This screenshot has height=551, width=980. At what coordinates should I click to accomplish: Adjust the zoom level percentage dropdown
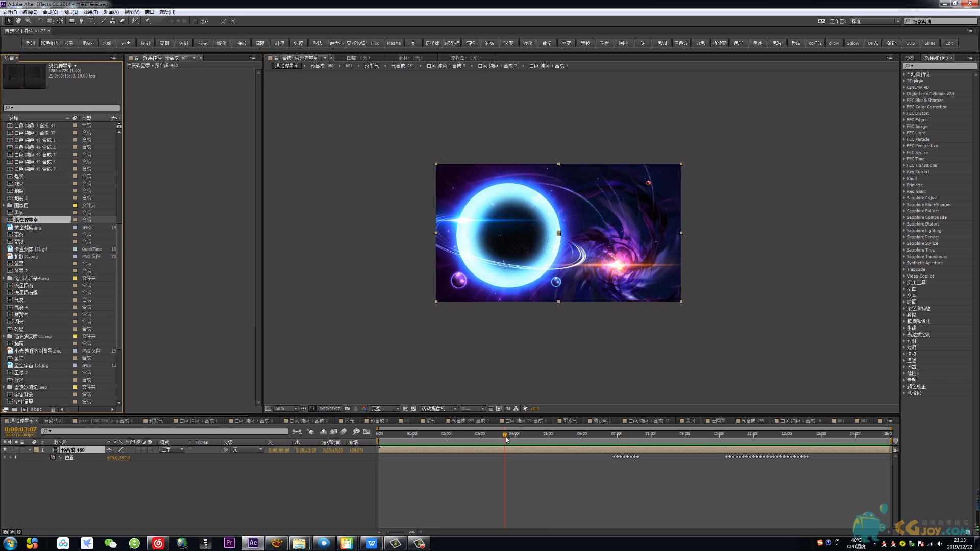[x=283, y=408]
